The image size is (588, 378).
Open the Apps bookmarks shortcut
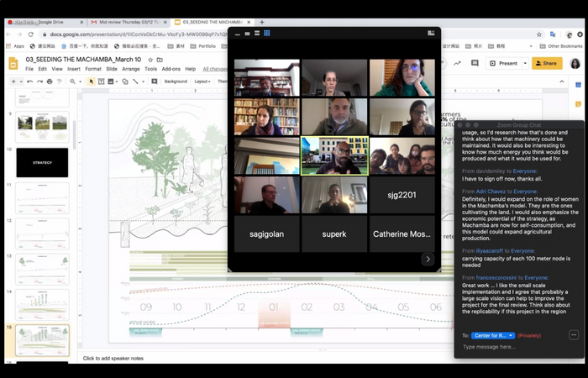click(x=16, y=46)
